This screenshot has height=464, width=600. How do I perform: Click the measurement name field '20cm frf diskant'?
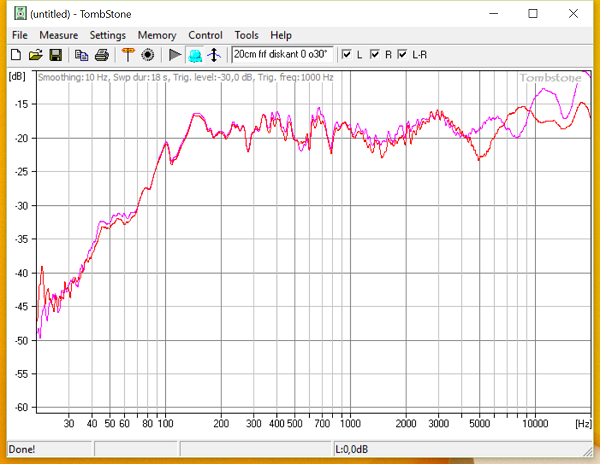pyautogui.click(x=282, y=54)
